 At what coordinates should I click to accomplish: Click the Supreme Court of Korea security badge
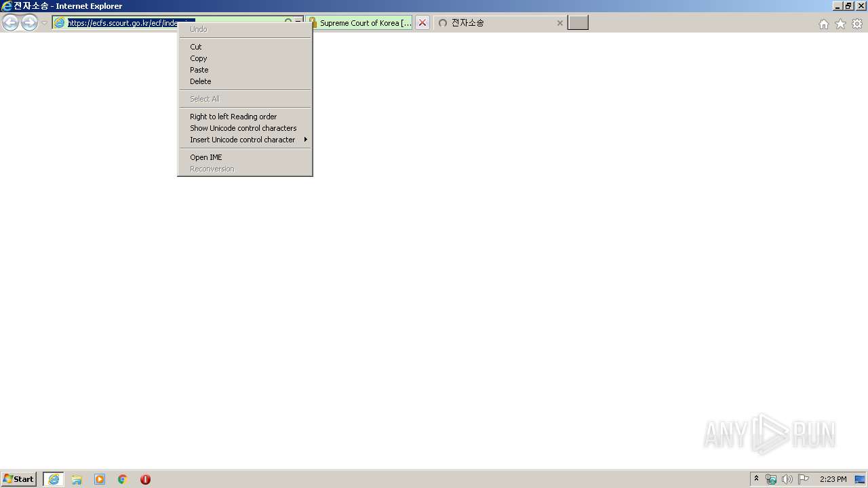[361, 23]
